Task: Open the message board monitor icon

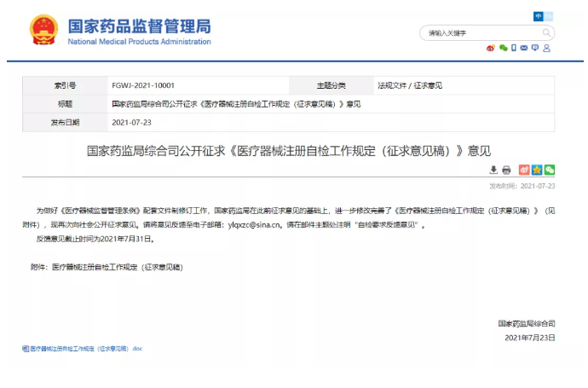Action: pos(535,48)
